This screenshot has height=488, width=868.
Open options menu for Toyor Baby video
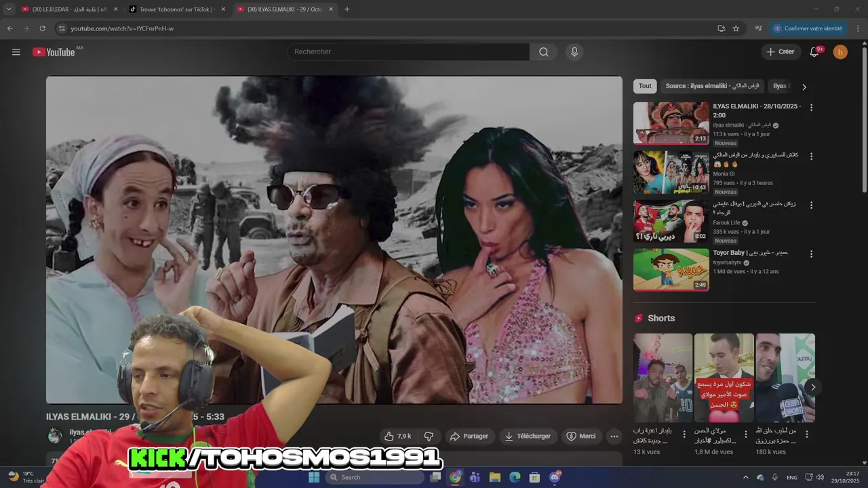811,254
